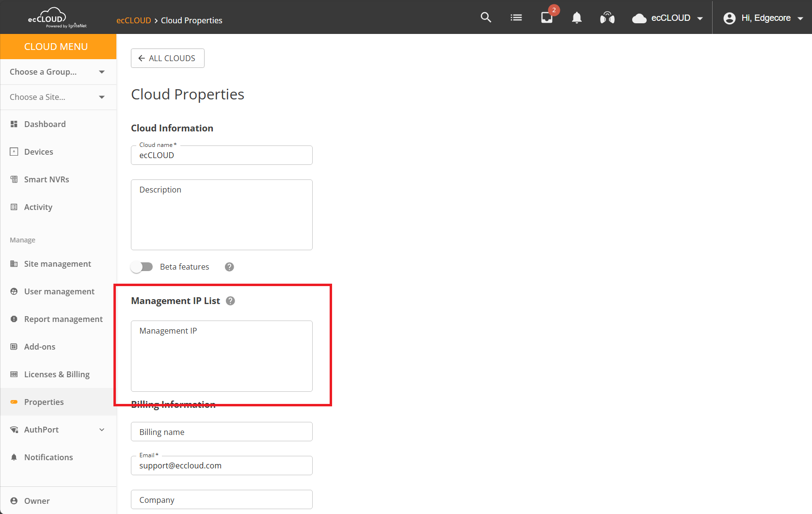Click the Smart NVRs icon

14,179
